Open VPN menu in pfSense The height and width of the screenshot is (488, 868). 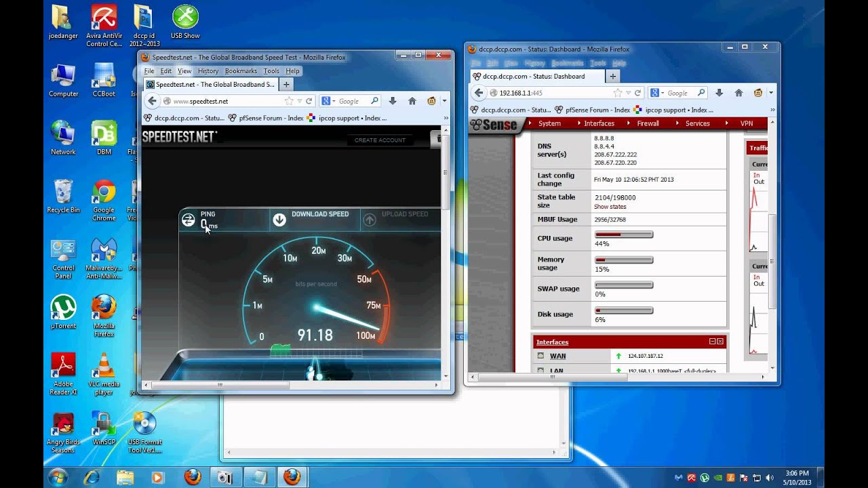[x=747, y=123]
